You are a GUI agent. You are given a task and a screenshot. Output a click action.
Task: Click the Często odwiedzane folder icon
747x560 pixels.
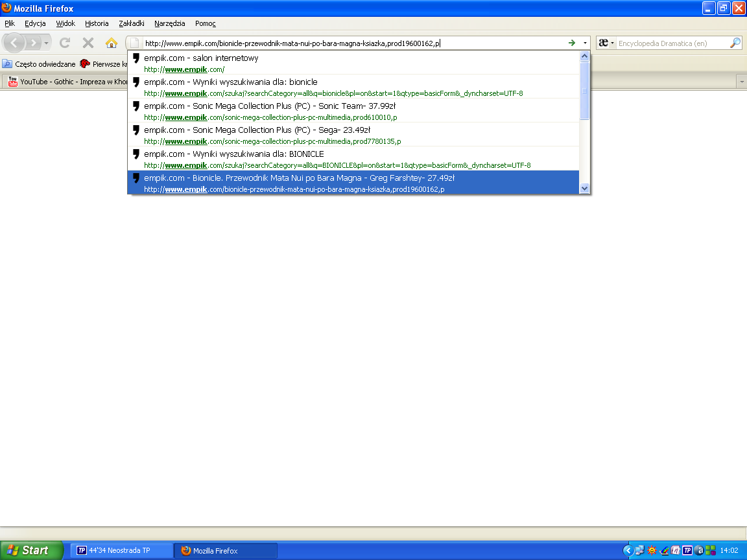click(7, 64)
